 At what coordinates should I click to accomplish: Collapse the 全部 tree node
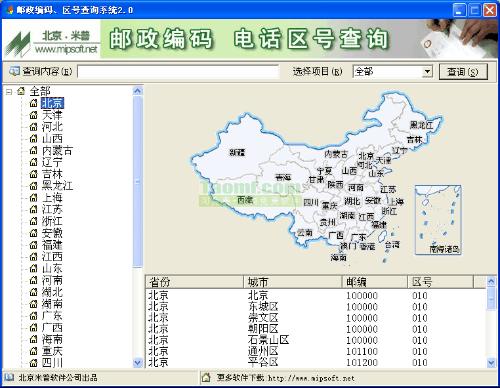click(9, 91)
